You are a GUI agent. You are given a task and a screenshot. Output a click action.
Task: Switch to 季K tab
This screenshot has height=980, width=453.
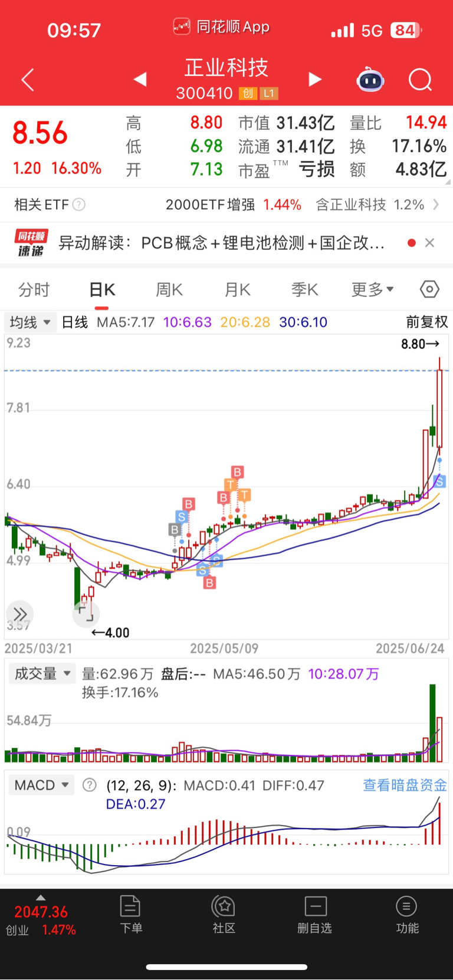point(305,289)
